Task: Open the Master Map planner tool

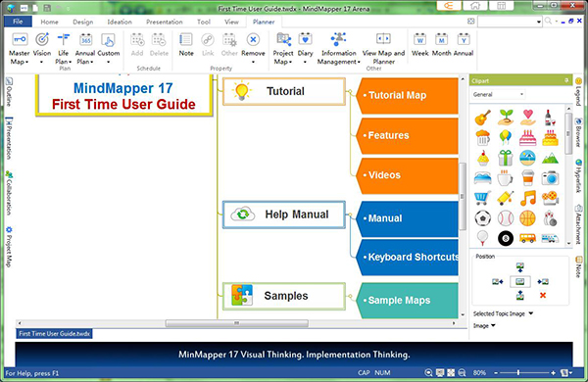Action: [x=20, y=49]
